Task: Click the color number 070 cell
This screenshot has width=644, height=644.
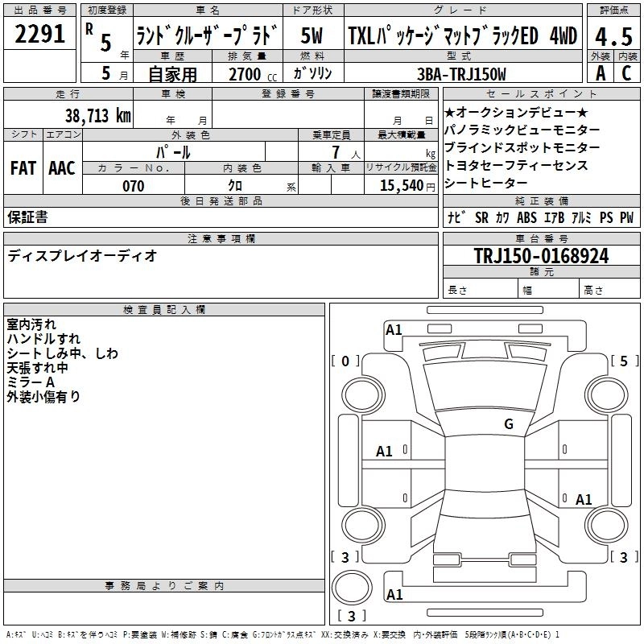Action: pyautogui.click(x=133, y=186)
